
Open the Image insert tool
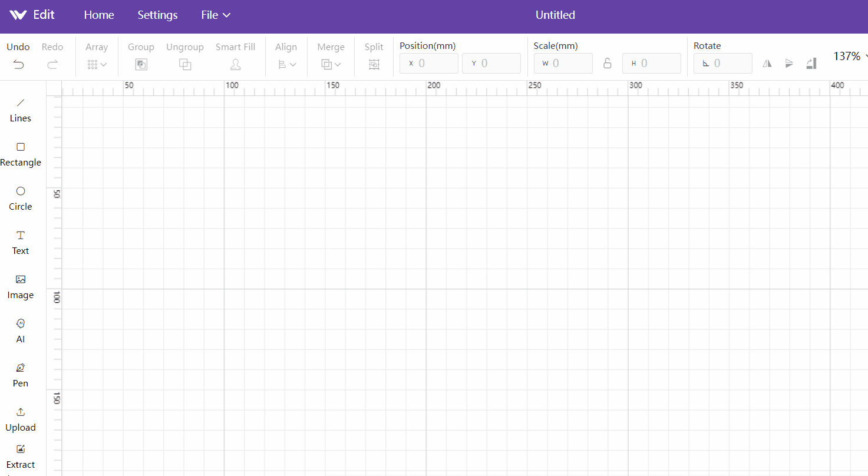[x=21, y=287]
